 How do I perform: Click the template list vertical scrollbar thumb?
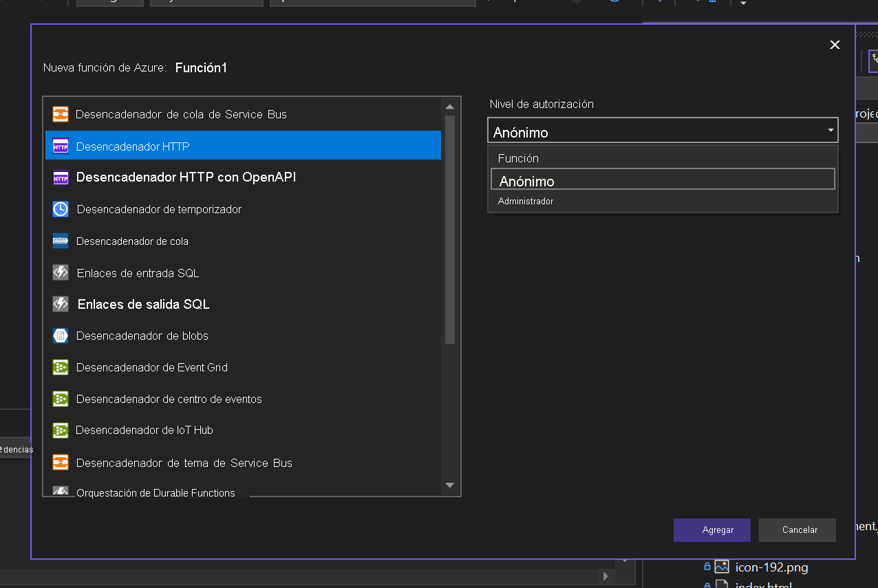[x=449, y=229]
